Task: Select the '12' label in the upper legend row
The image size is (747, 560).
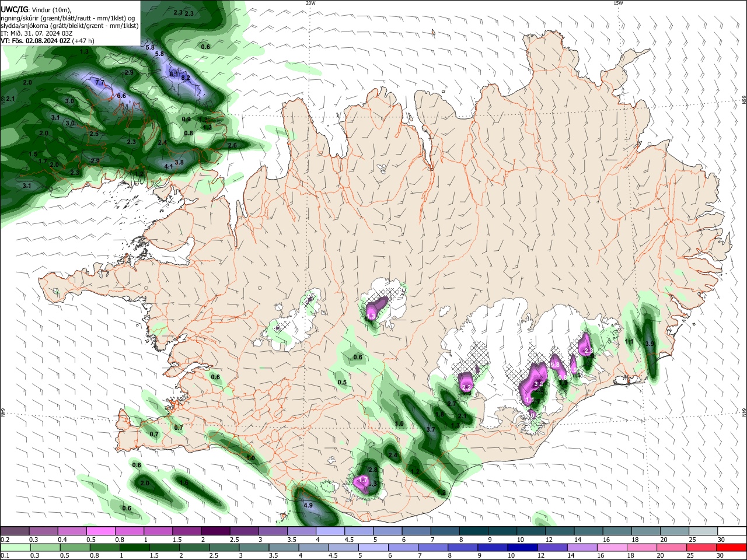Action: click(x=549, y=540)
